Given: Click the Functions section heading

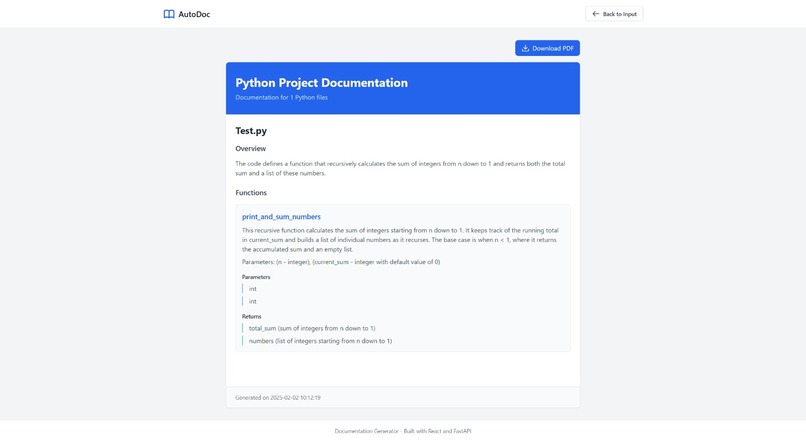Looking at the screenshot, I should (x=251, y=193).
